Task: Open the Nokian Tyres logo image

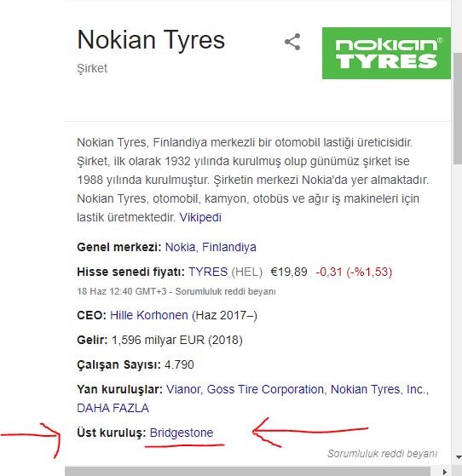Action: point(386,53)
